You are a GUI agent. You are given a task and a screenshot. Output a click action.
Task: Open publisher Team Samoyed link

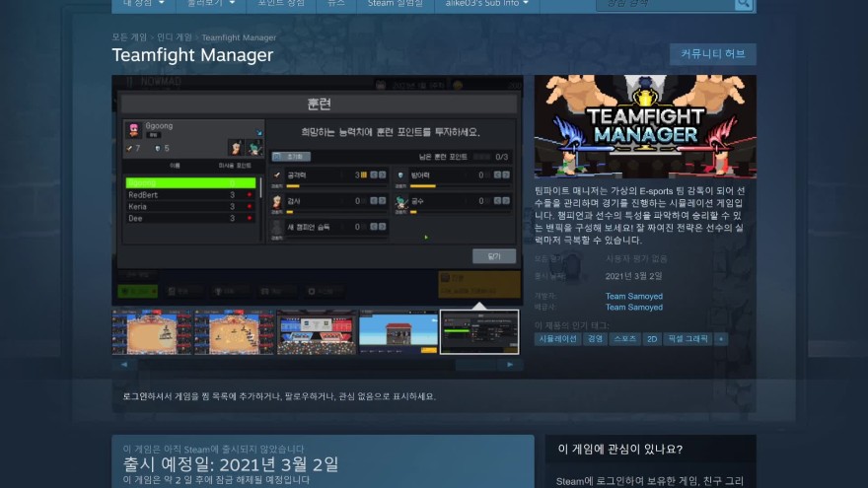[x=634, y=307]
